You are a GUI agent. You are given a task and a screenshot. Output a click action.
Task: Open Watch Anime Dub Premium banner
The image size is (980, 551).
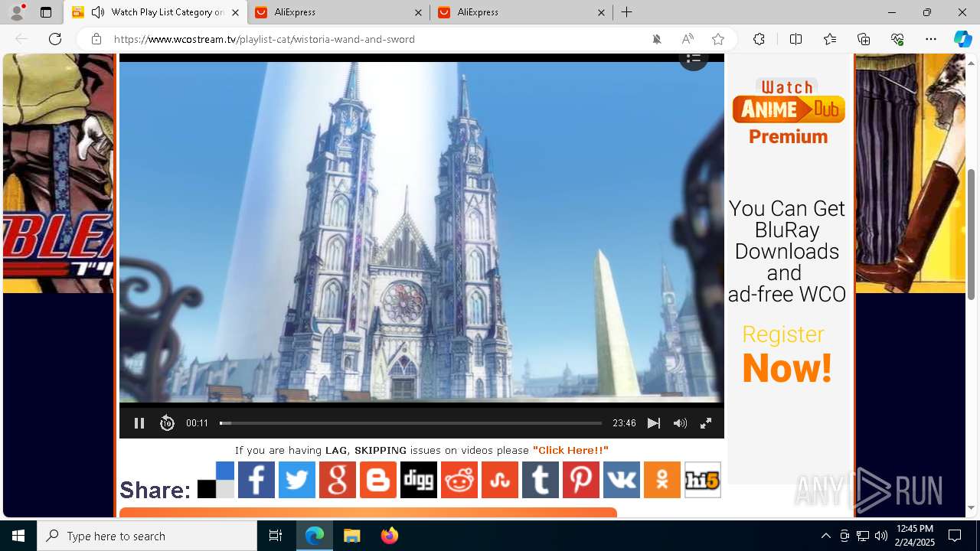click(x=788, y=112)
